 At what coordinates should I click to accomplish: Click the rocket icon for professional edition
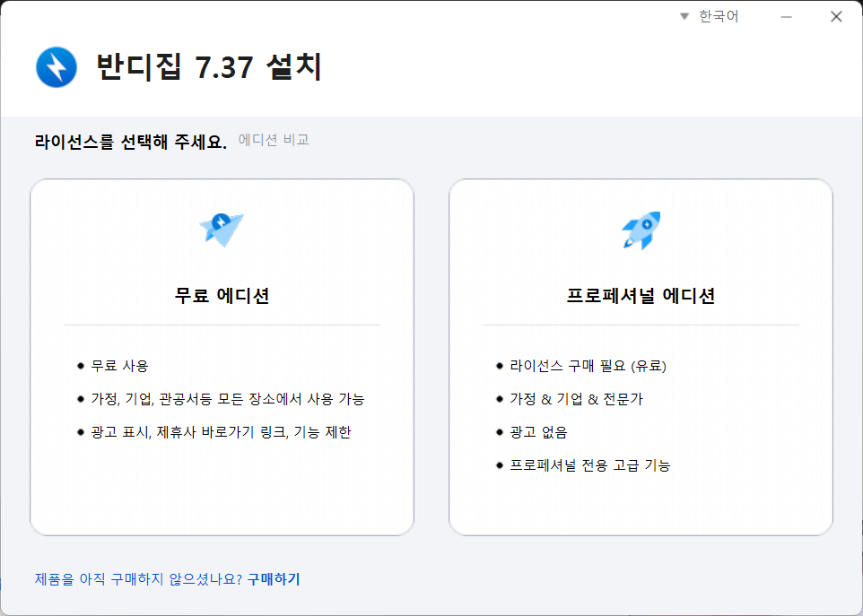tap(641, 230)
